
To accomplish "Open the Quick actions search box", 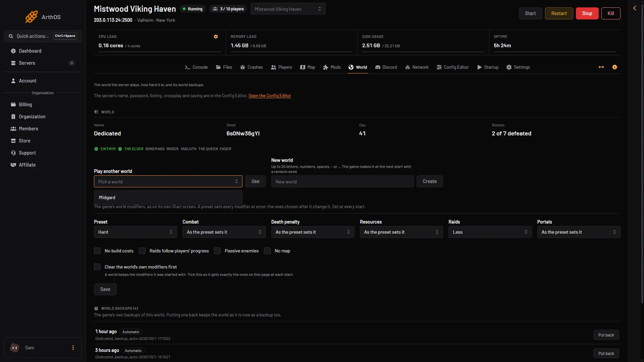I will coord(43,36).
